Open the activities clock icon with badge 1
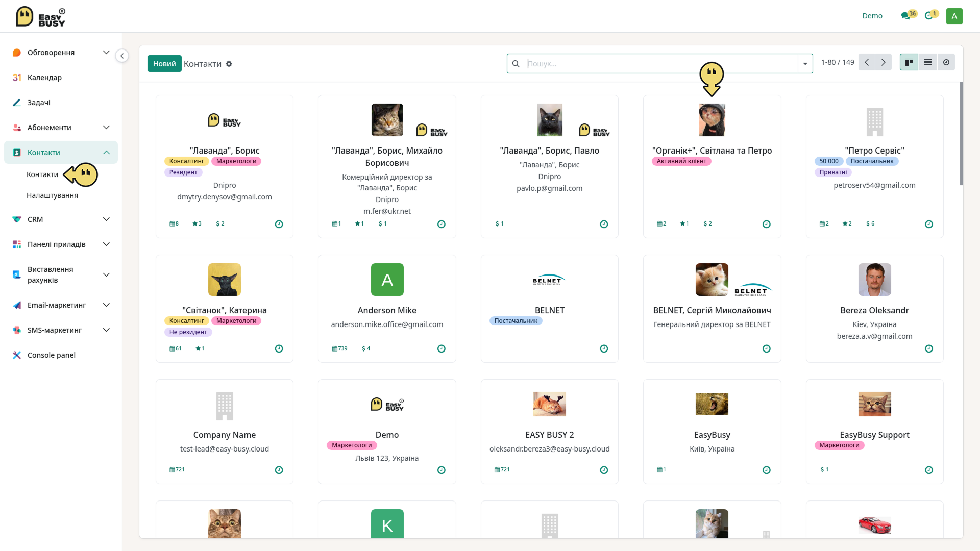Viewport: 980px width, 551px height. (930, 16)
